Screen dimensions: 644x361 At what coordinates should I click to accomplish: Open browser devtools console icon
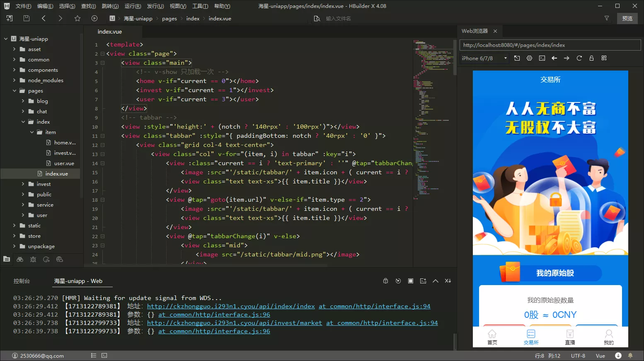coord(542,59)
